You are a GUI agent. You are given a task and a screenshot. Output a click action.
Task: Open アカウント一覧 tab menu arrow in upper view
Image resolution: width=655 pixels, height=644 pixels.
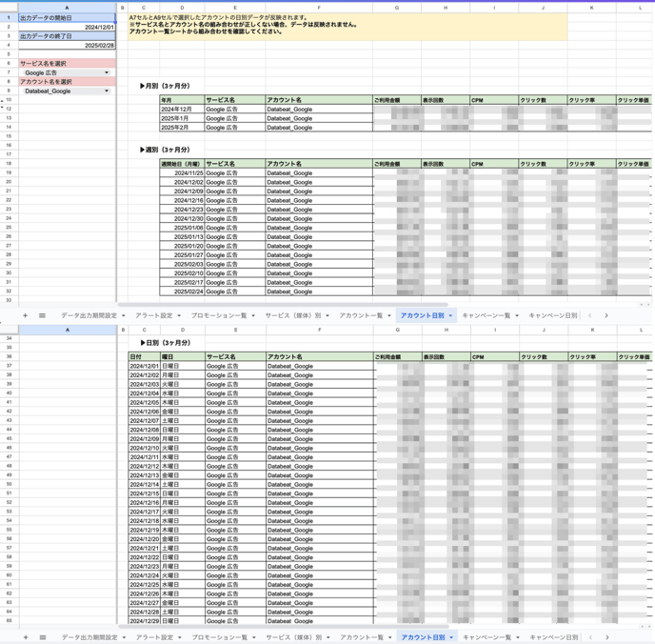pos(389,315)
